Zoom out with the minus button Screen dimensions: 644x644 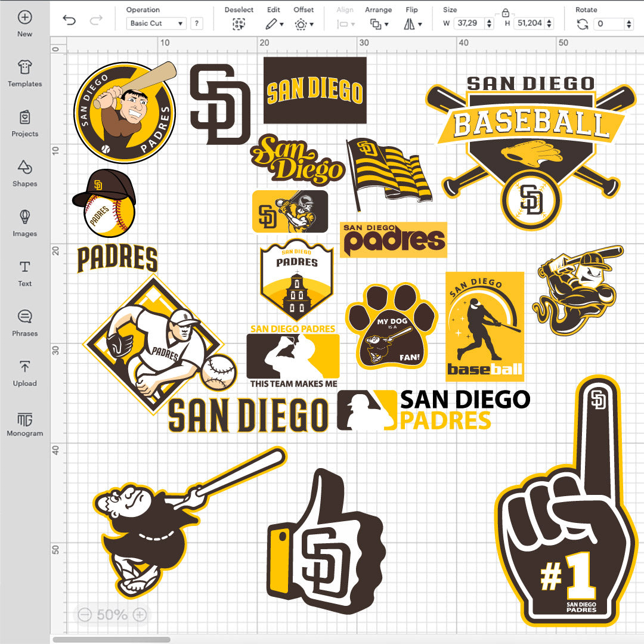(x=85, y=614)
